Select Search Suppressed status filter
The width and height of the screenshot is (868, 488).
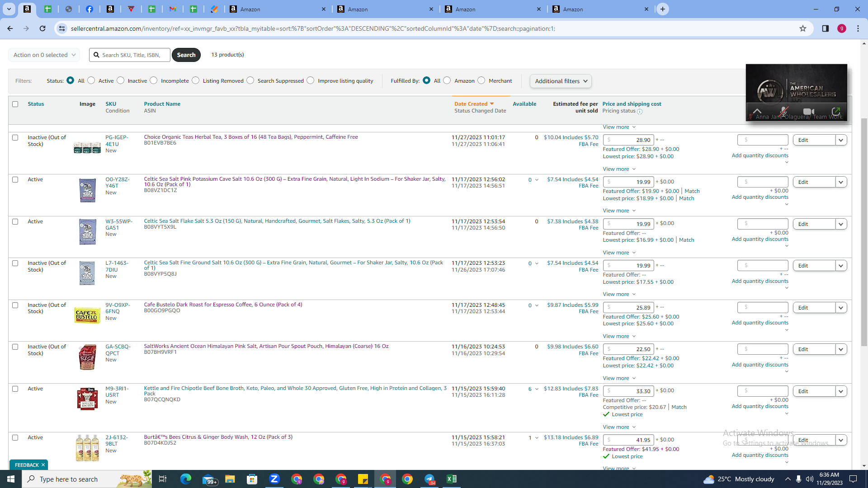click(250, 80)
